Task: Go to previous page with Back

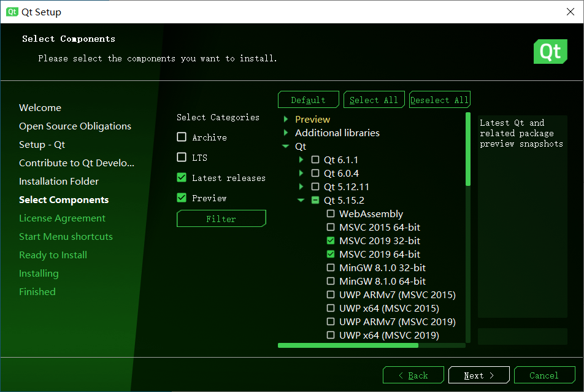Action: [413, 375]
